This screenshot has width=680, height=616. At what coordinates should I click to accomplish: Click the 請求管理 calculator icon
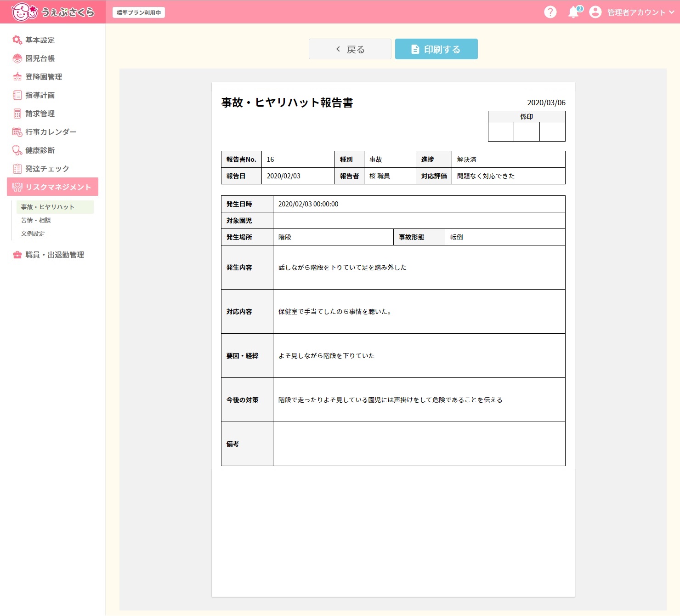[17, 114]
